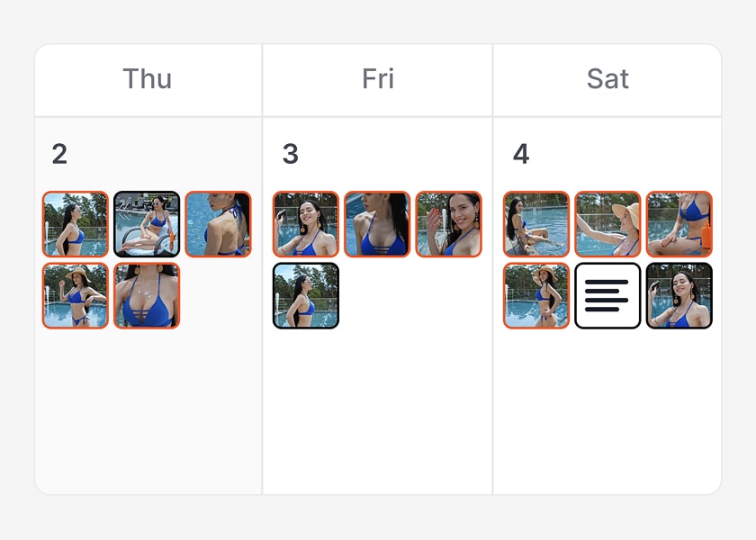Open Thursday's first thumbnail, woman standing in profile
This screenshot has height=540, width=756.
(76, 224)
